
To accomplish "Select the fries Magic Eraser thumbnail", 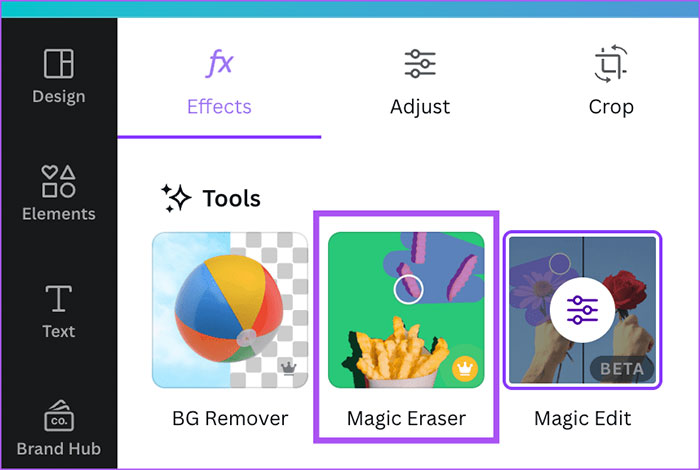I will pos(406,310).
